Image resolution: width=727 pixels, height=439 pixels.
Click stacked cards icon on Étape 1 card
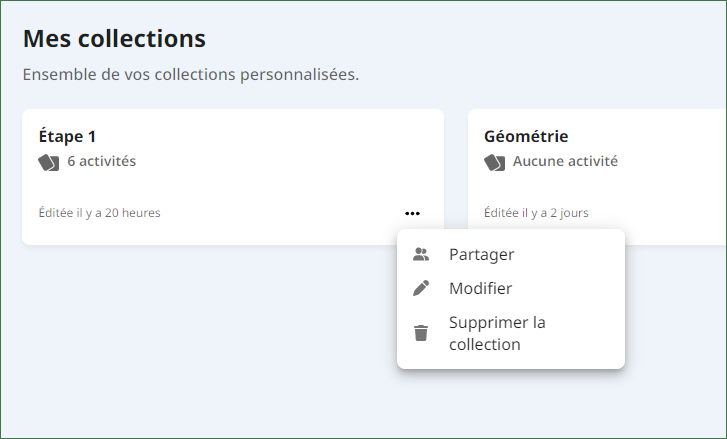(49, 163)
